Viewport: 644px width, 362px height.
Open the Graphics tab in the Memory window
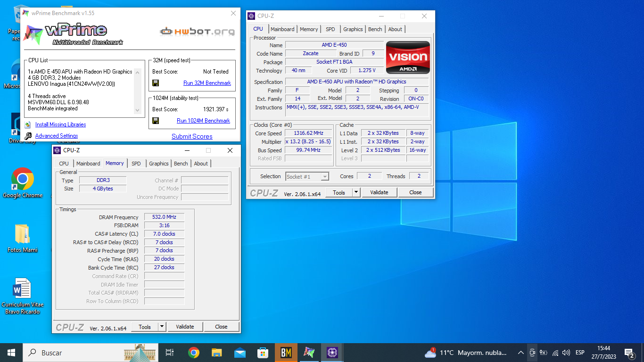pos(159,164)
